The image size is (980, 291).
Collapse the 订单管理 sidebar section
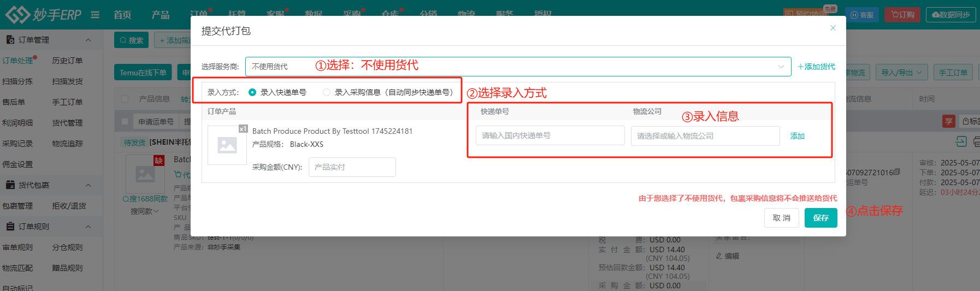(88, 40)
